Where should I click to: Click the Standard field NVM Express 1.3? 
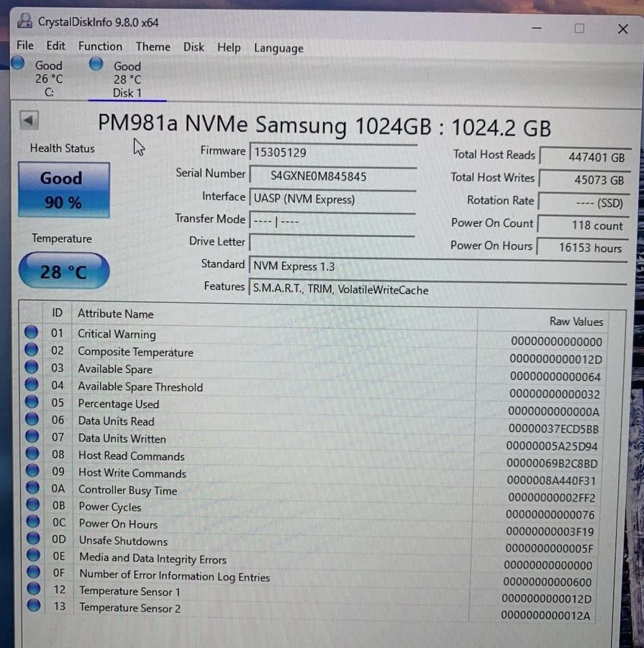[x=438, y=266]
